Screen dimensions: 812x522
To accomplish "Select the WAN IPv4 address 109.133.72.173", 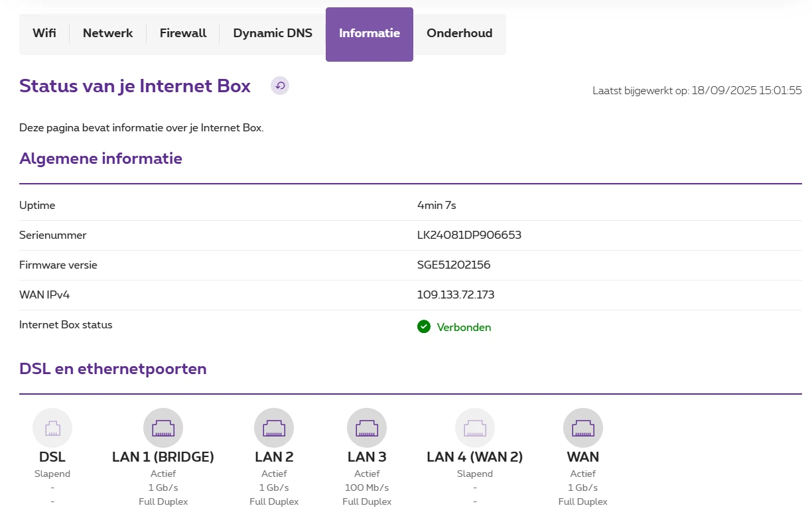I will click(456, 295).
